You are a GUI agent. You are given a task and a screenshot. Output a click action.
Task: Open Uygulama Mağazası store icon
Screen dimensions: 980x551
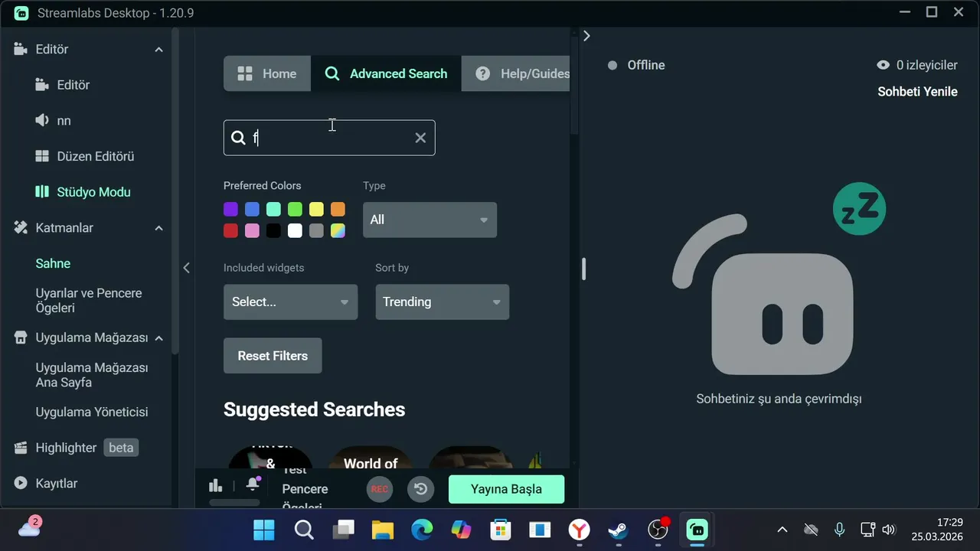[x=21, y=337]
